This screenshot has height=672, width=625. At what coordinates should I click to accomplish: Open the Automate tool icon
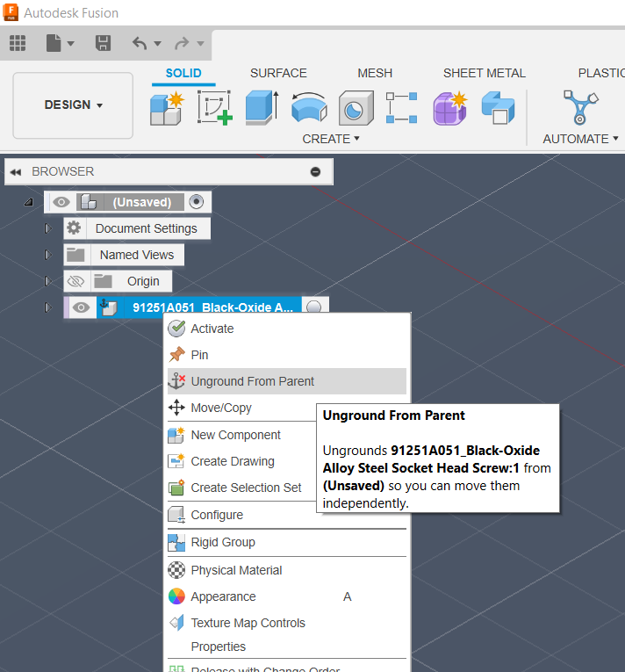click(580, 107)
